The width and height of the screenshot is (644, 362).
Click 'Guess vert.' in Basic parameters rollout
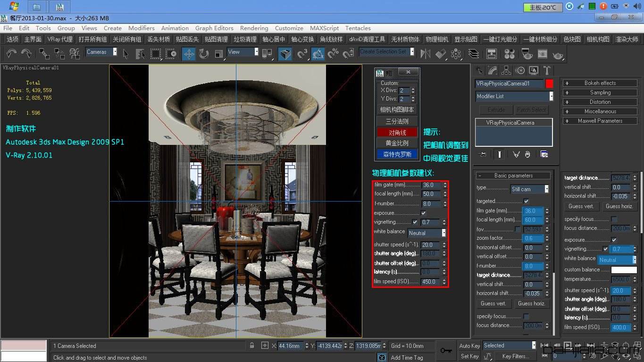(493, 303)
